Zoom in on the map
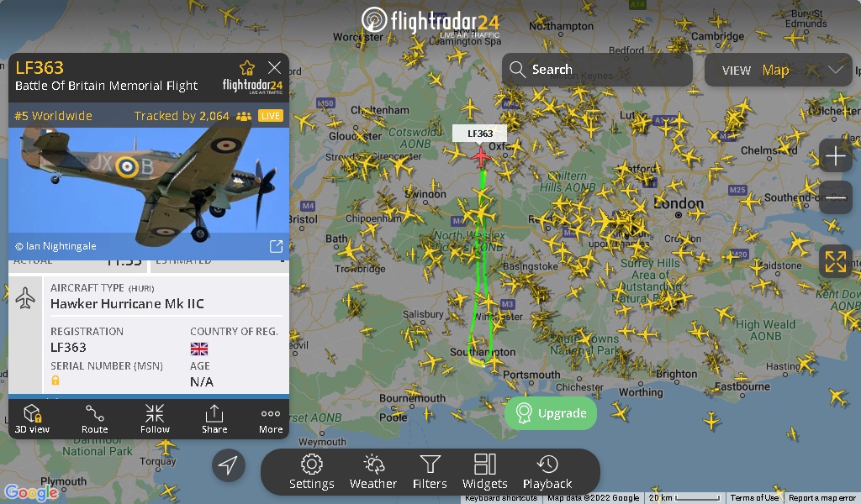The width and height of the screenshot is (861, 504). (836, 156)
